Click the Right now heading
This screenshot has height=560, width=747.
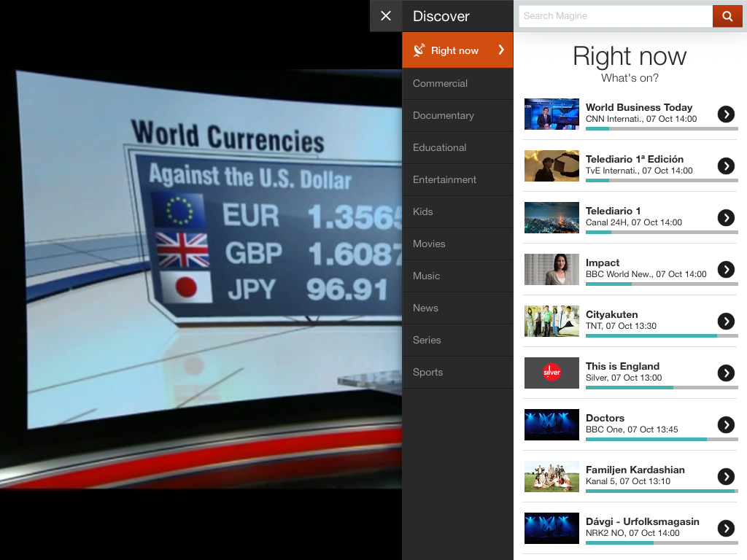point(630,56)
